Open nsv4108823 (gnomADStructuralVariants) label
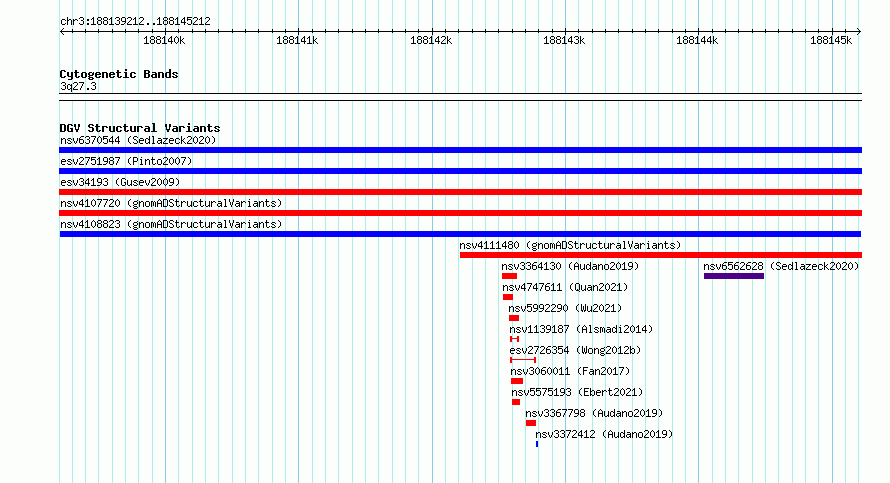The width and height of the screenshot is (890, 483). 171,224
